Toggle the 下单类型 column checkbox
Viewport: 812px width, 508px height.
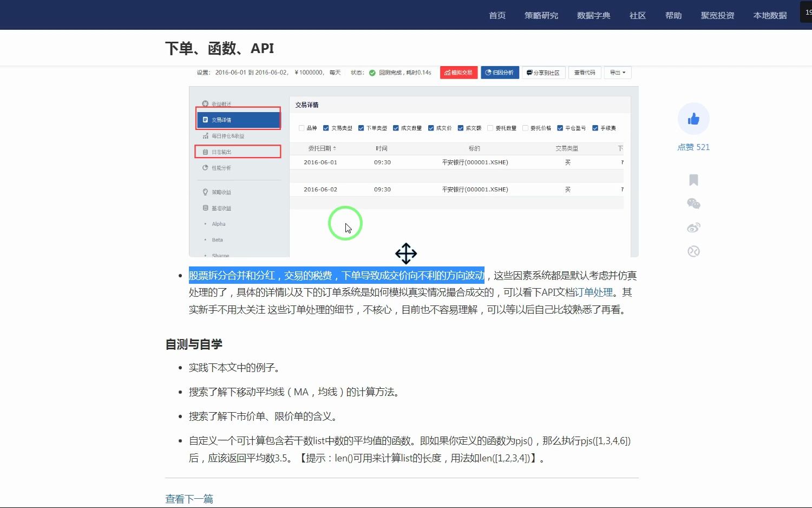click(x=361, y=128)
